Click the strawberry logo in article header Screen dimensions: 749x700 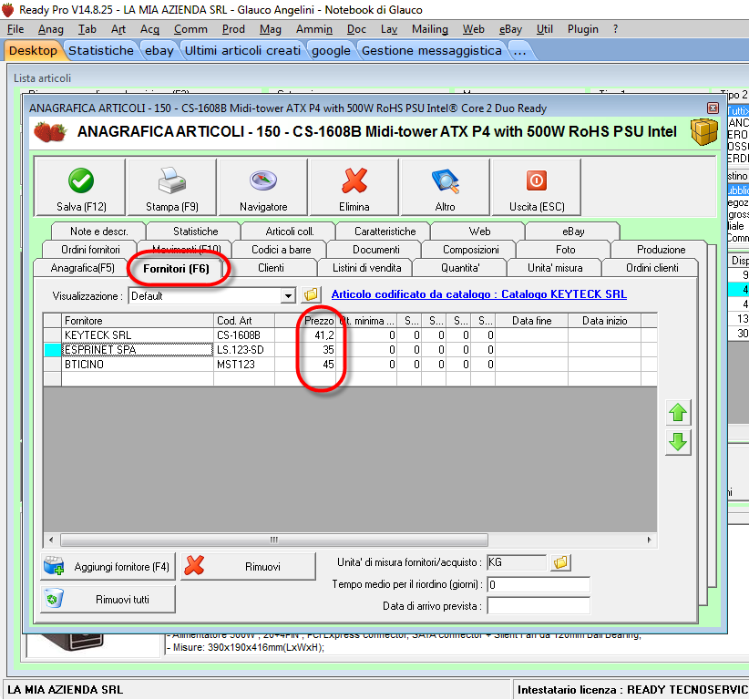point(50,131)
